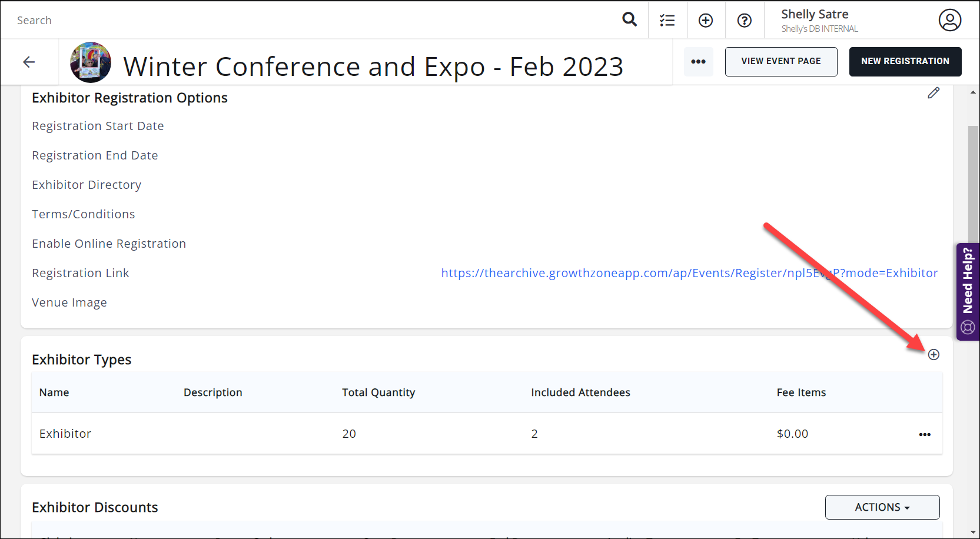The image size is (980, 539).
Task: Open the exhibitor registration link URL
Action: 689,273
